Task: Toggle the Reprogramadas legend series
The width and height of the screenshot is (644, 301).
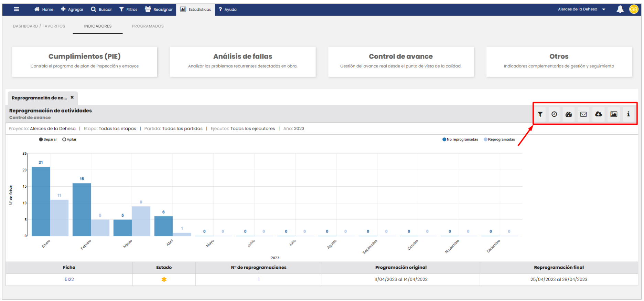Action: 499,139
